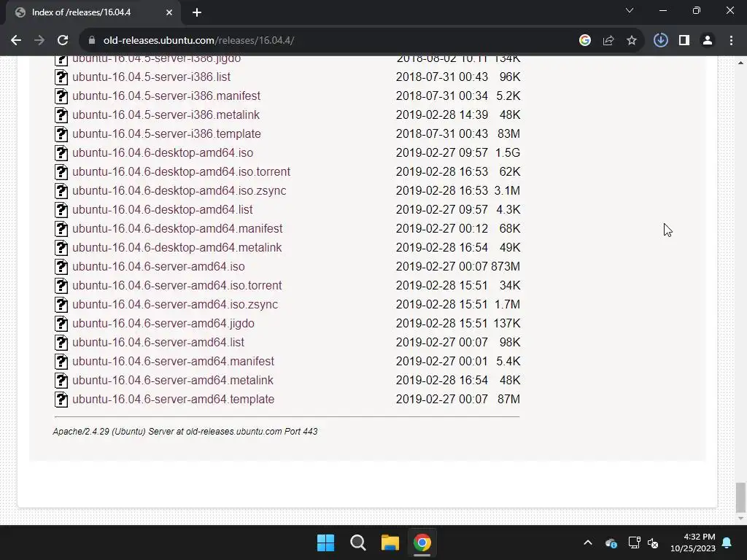Open ubuntu-16.04.6-server-amd64.manifest link
Viewport: 747px width, 560px height.
pos(174,362)
